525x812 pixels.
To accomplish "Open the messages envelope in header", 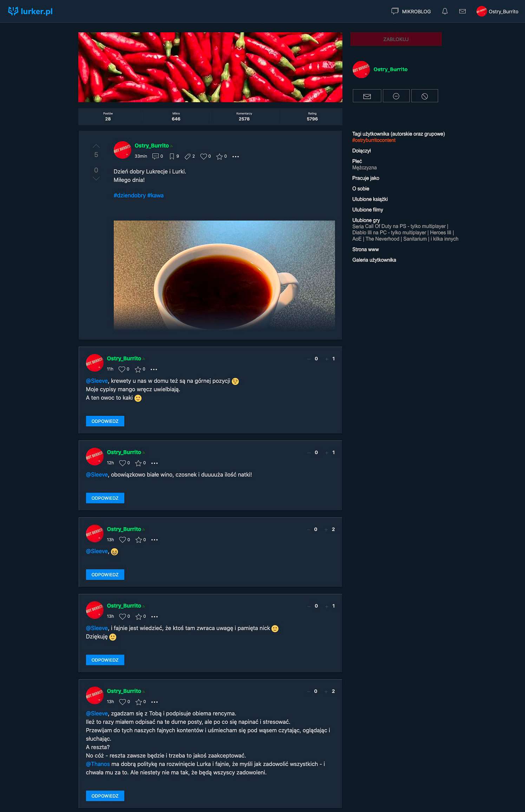I will pos(462,11).
